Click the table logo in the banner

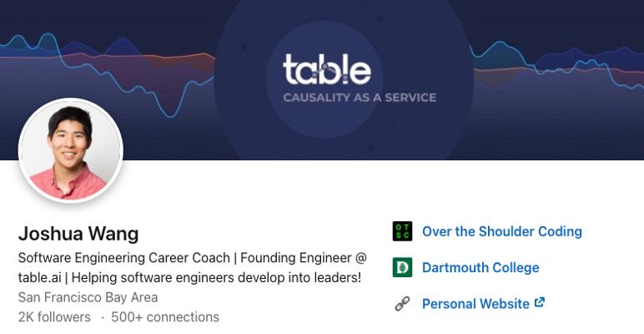coord(326,70)
